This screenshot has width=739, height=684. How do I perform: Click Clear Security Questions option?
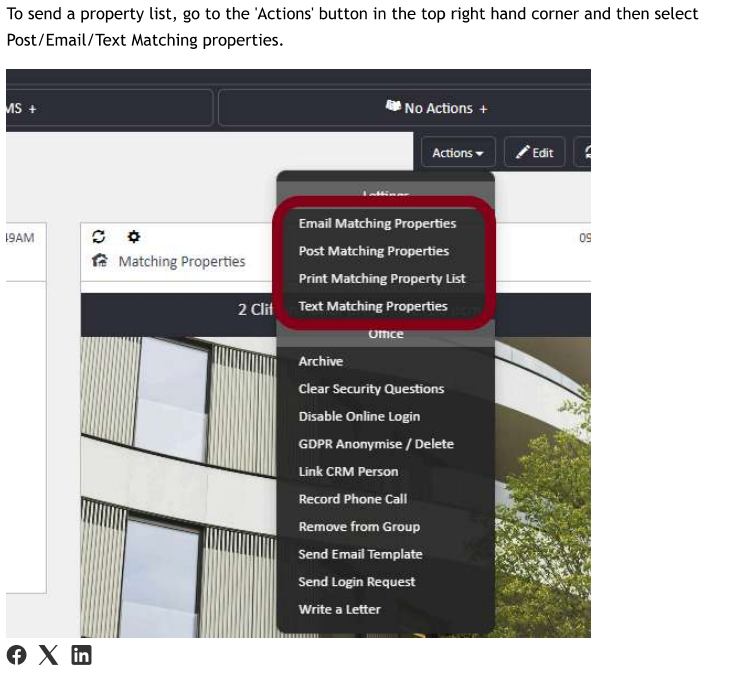click(371, 389)
